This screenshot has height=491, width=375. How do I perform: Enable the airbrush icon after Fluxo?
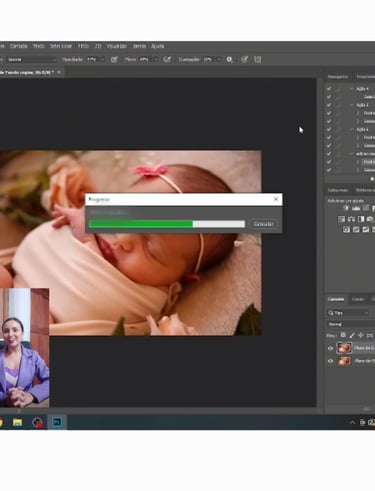click(167, 60)
